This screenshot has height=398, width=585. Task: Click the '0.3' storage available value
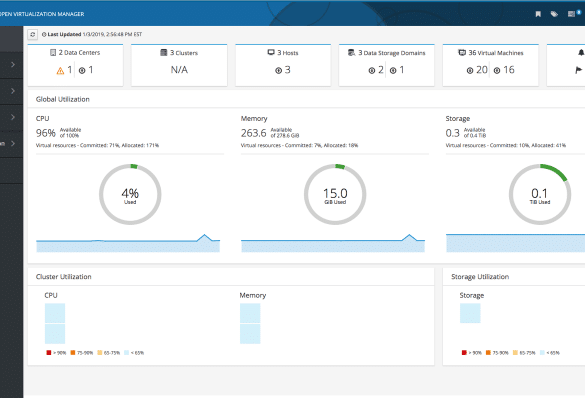click(x=453, y=133)
